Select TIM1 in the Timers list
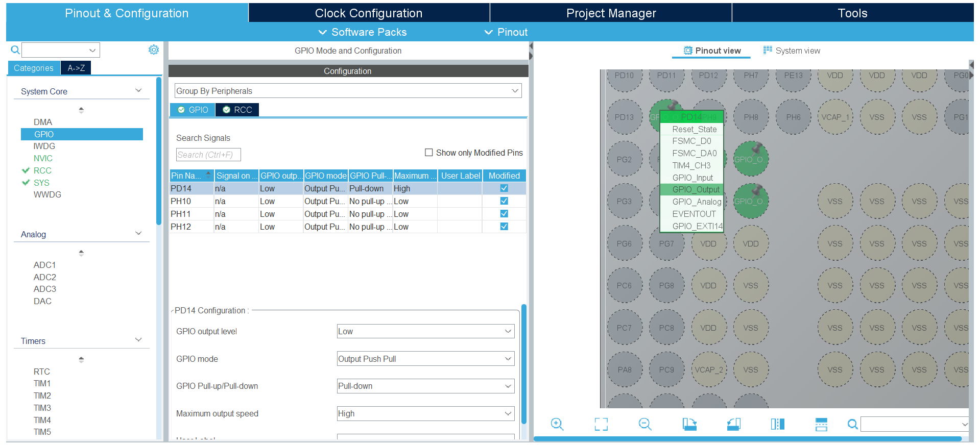Image resolution: width=980 pixels, height=445 pixels. [x=42, y=384]
